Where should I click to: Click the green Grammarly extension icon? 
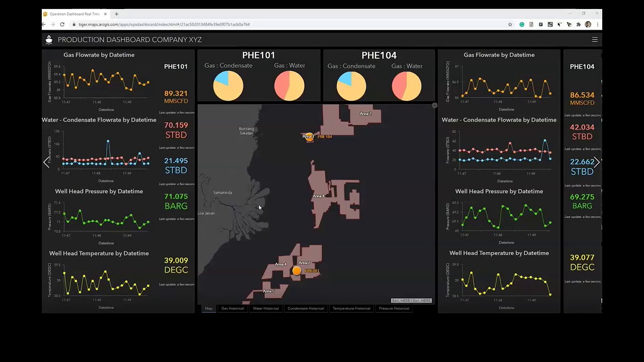522,24
